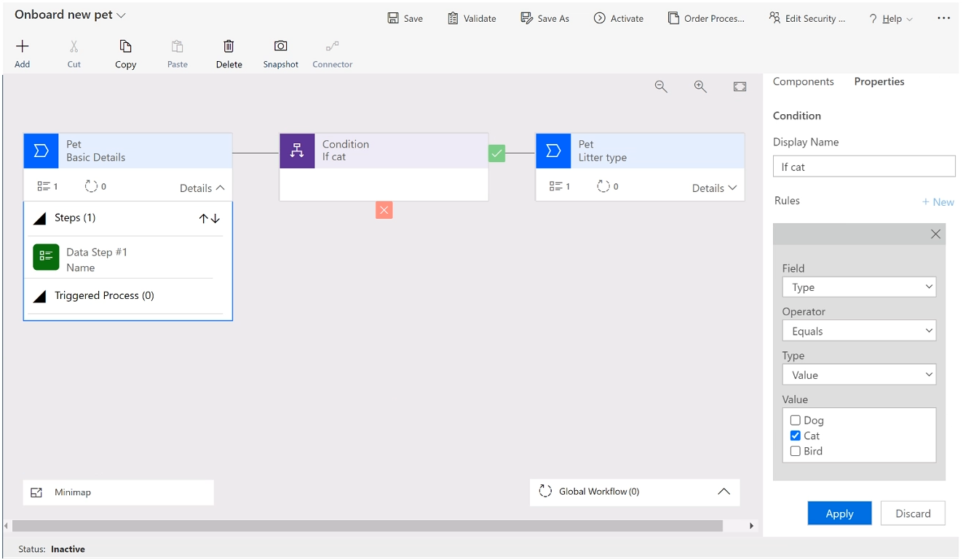Zoom out the canvas with magnifier minus
This screenshot has width=963, height=560.
pyautogui.click(x=661, y=87)
